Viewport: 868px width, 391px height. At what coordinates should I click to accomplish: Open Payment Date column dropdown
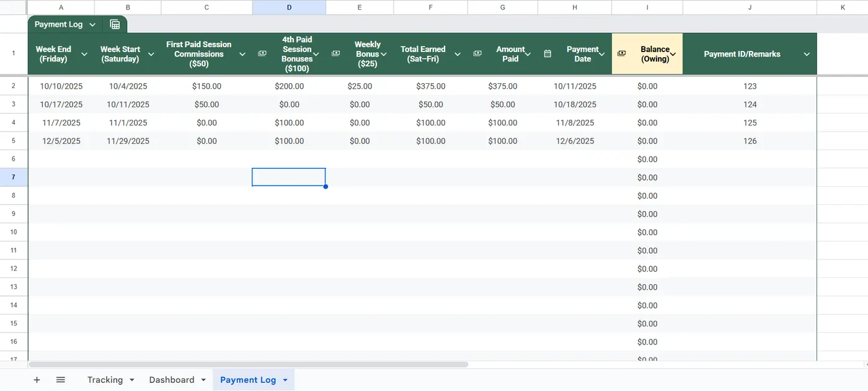(x=602, y=55)
